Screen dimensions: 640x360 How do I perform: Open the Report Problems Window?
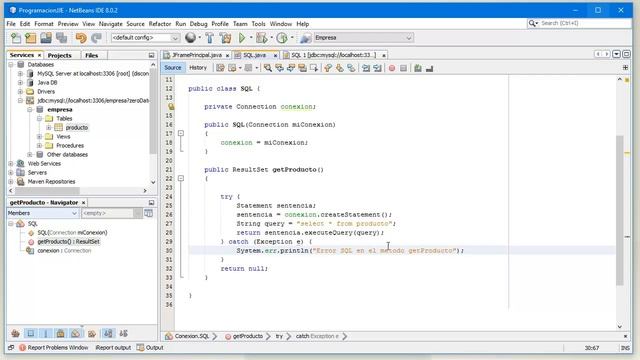tap(53, 348)
